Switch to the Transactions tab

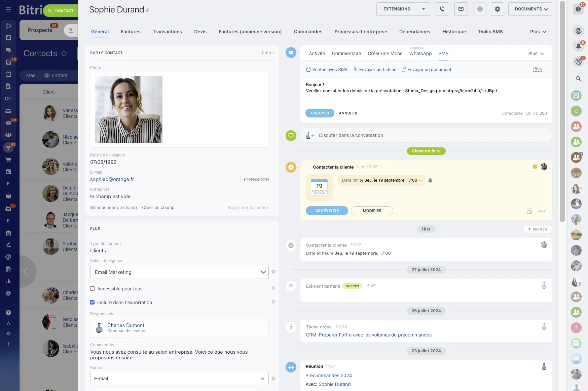coord(167,32)
